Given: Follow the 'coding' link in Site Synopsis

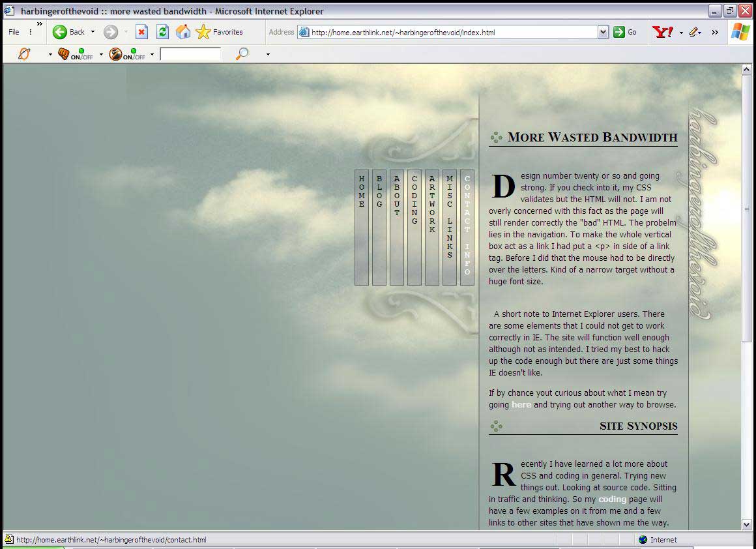Looking at the screenshot, I should click(x=613, y=499).
